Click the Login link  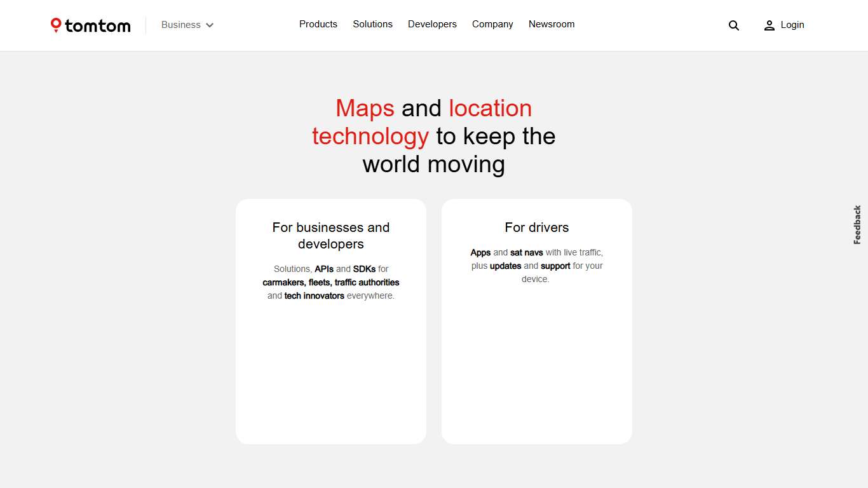pyautogui.click(x=792, y=25)
